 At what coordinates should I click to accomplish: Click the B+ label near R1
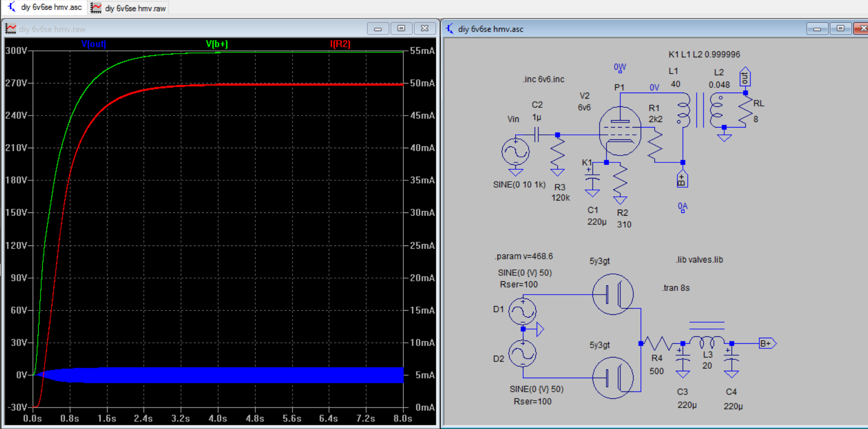[x=682, y=179]
